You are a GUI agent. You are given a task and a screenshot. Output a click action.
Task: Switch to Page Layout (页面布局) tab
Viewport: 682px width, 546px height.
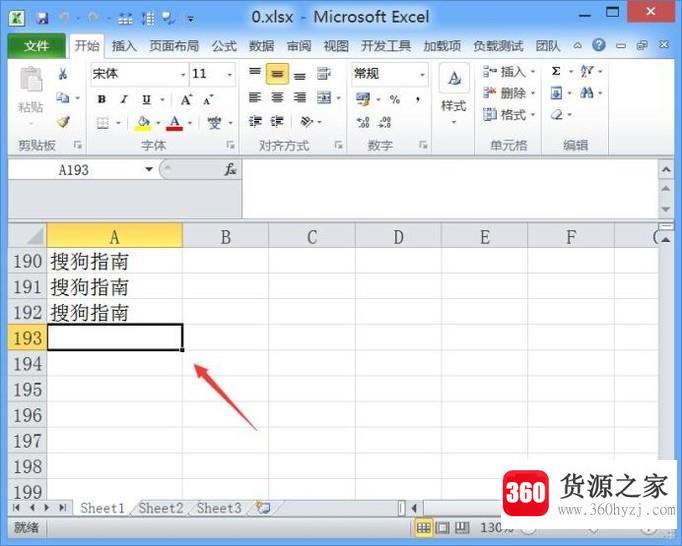[174, 46]
